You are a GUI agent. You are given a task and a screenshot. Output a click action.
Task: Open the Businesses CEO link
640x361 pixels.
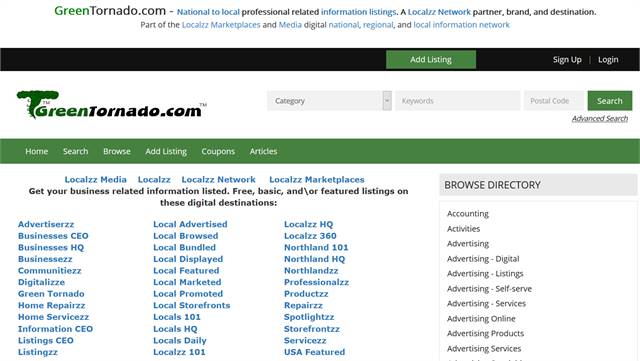click(53, 236)
